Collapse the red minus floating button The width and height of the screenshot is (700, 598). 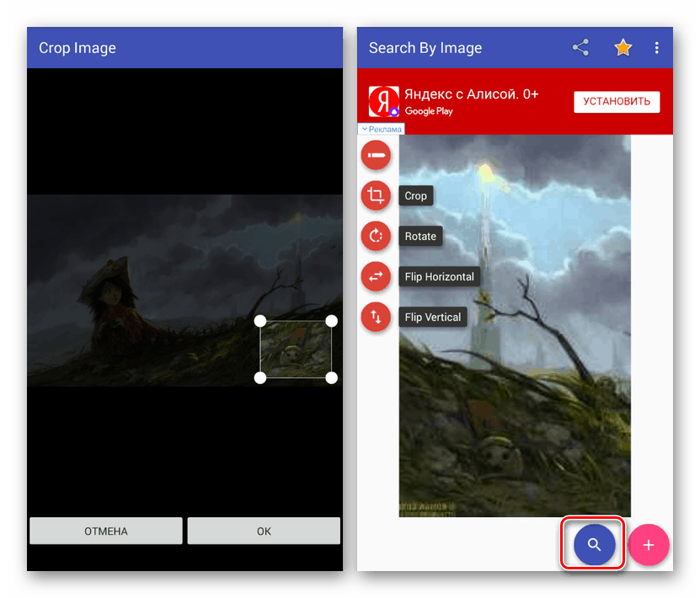(376, 155)
